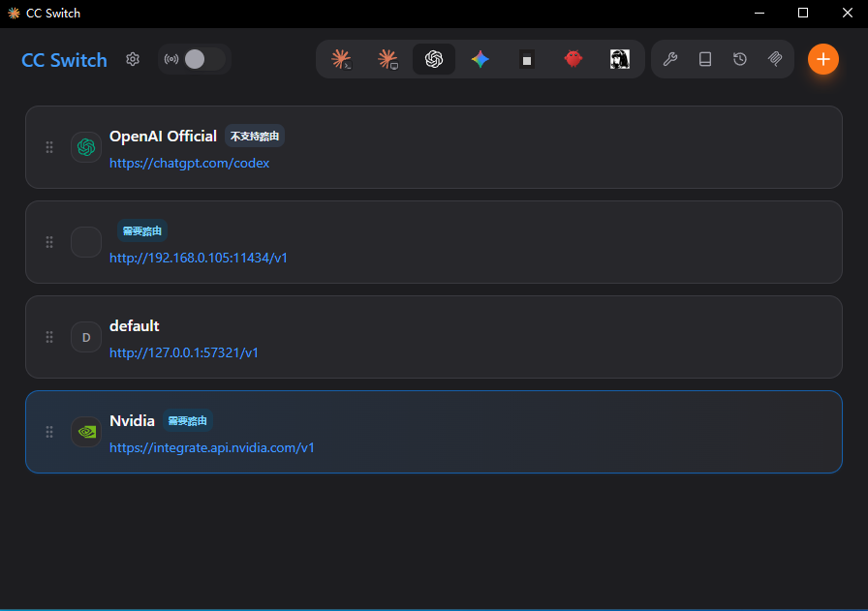The height and width of the screenshot is (611, 868).
Task: Open the https://chatgpt.com/codex link
Action: click(x=189, y=164)
